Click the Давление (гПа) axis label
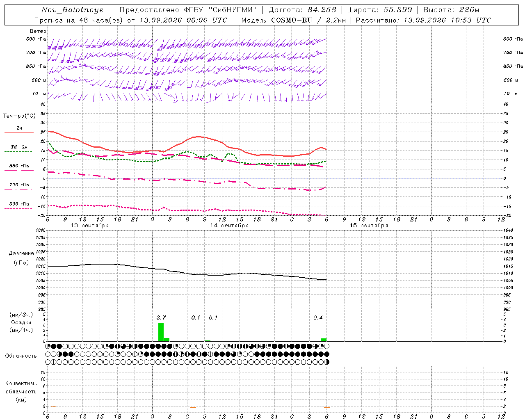The image size is (525, 420). pos(21,258)
